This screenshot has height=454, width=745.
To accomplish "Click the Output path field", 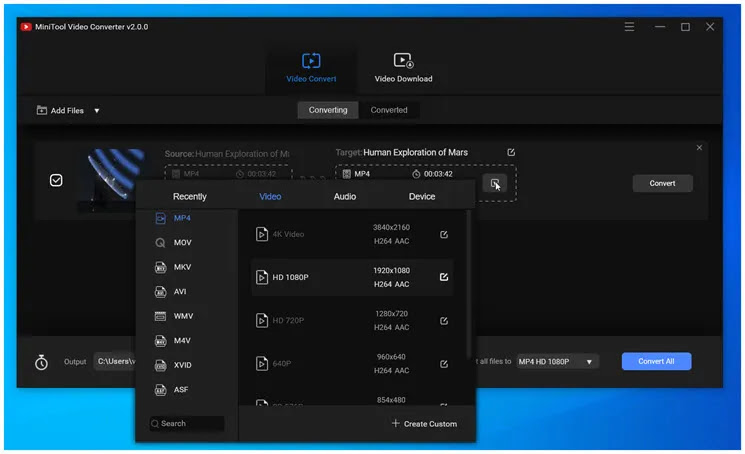I will pos(115,362).
